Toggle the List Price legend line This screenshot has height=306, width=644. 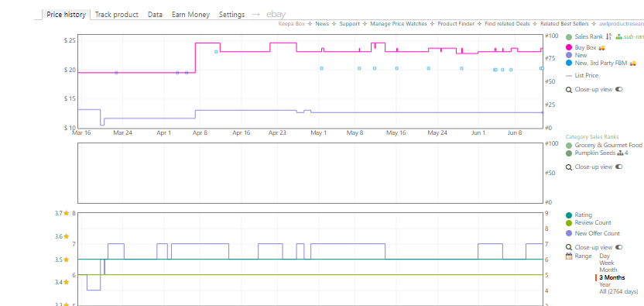pos(569,76)
